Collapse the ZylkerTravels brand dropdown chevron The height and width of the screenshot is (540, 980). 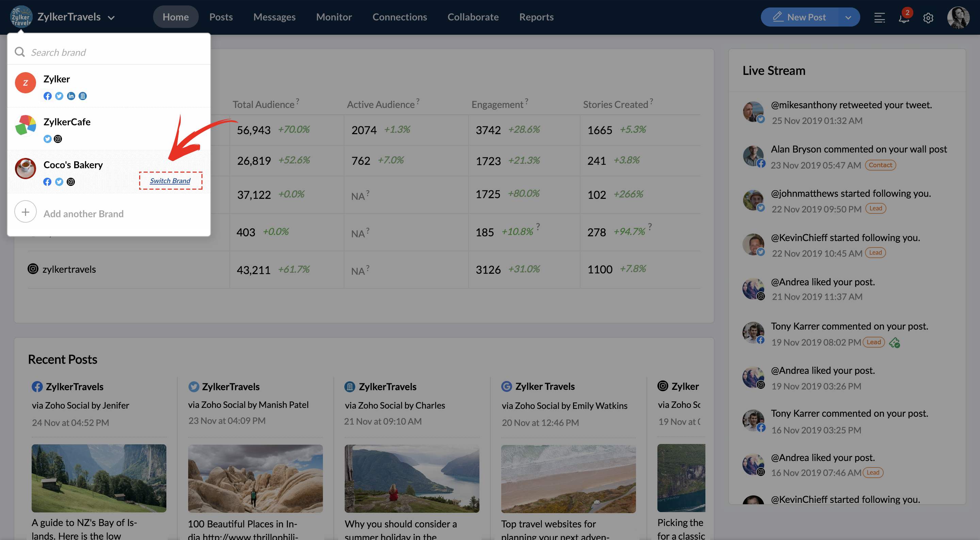[111, 17]
